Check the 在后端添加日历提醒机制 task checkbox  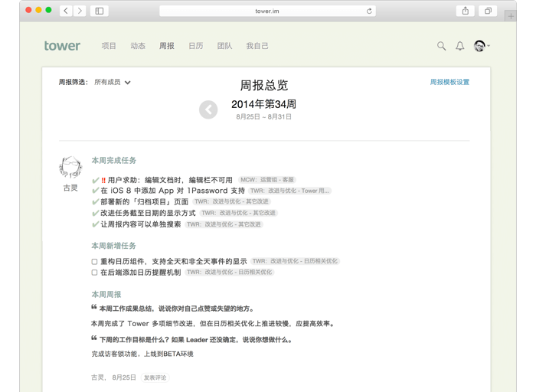(x=95, y=272)
